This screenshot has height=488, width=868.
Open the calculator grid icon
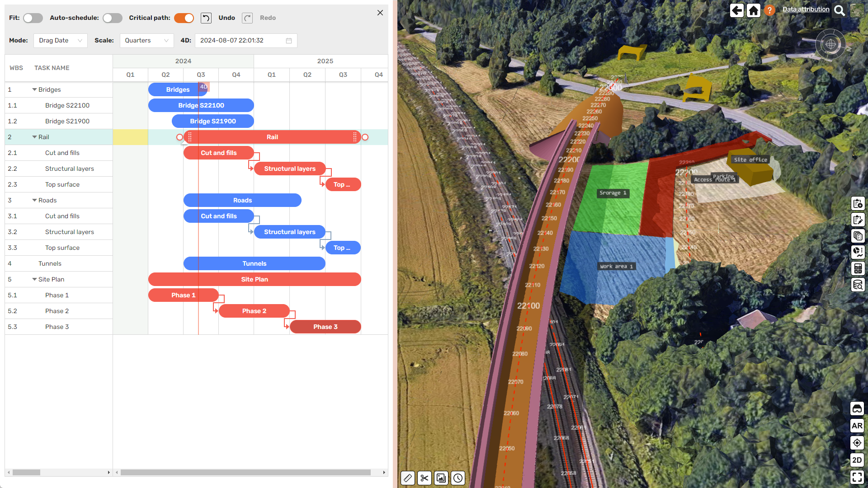(x=858, y=268)
